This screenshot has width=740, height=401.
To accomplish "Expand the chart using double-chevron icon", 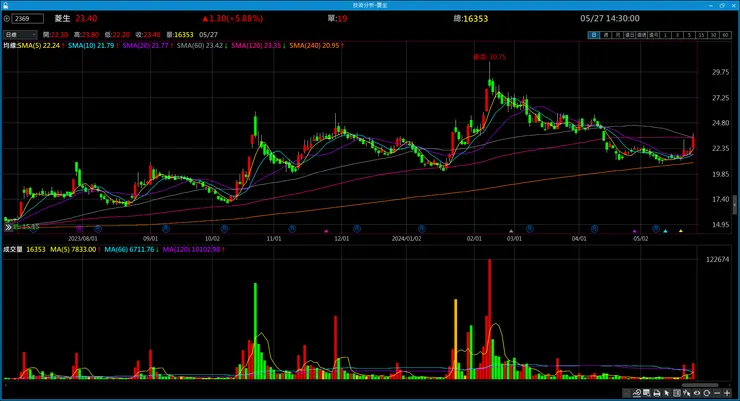I will (x=8, y=227).
